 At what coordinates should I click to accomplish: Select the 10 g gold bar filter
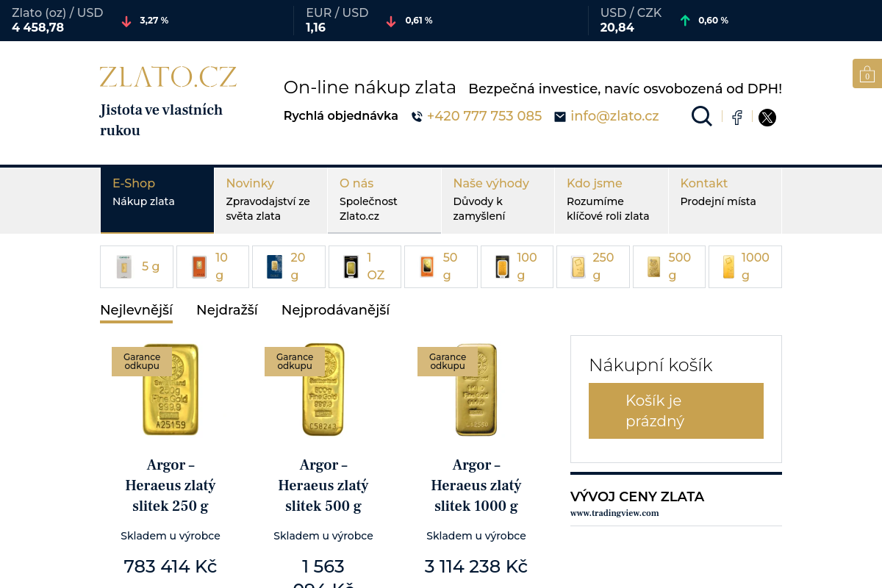[212, 267]
